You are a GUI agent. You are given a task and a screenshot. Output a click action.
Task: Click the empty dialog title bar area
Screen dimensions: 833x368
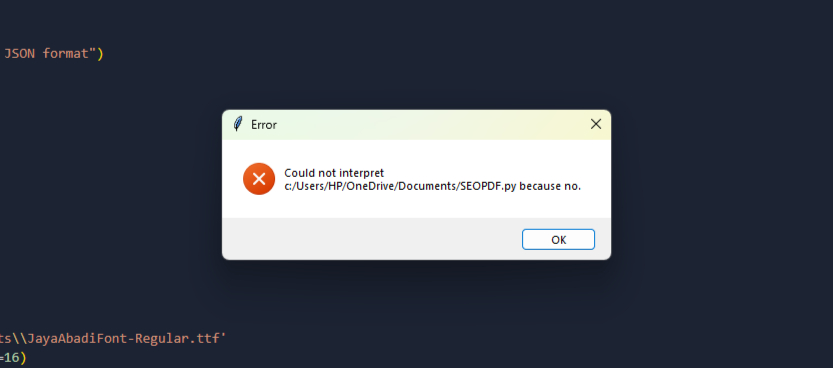click(x=425, y=125)
